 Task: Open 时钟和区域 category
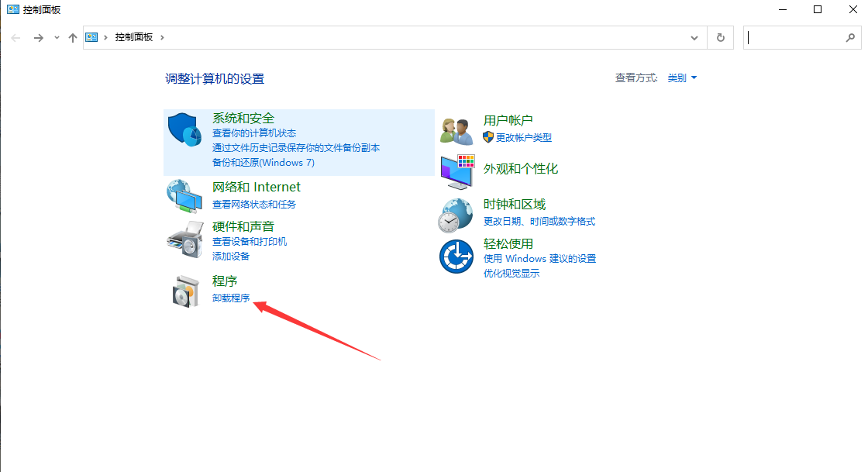click(515, 204)
